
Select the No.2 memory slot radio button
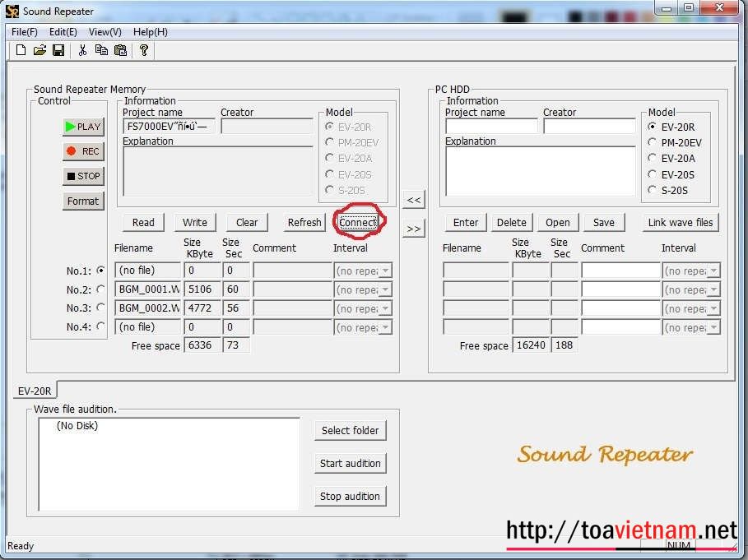coord(100,289)
